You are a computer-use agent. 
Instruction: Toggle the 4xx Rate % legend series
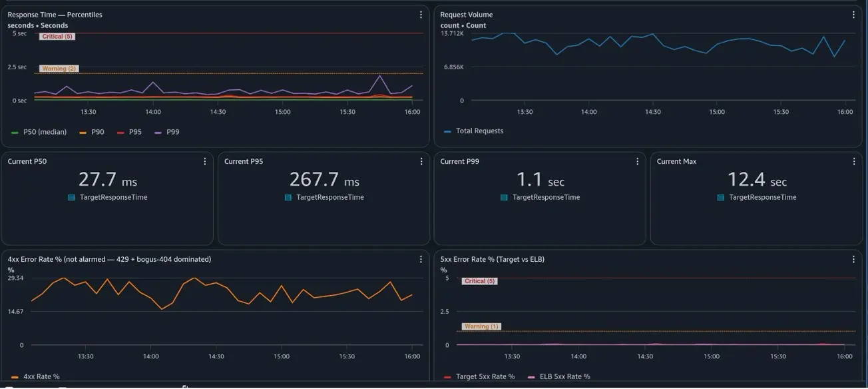[x=36, y=377]
